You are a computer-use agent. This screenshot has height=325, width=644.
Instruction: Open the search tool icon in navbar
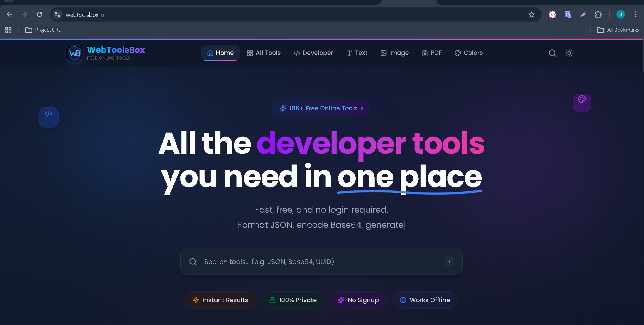click(552, 53)
